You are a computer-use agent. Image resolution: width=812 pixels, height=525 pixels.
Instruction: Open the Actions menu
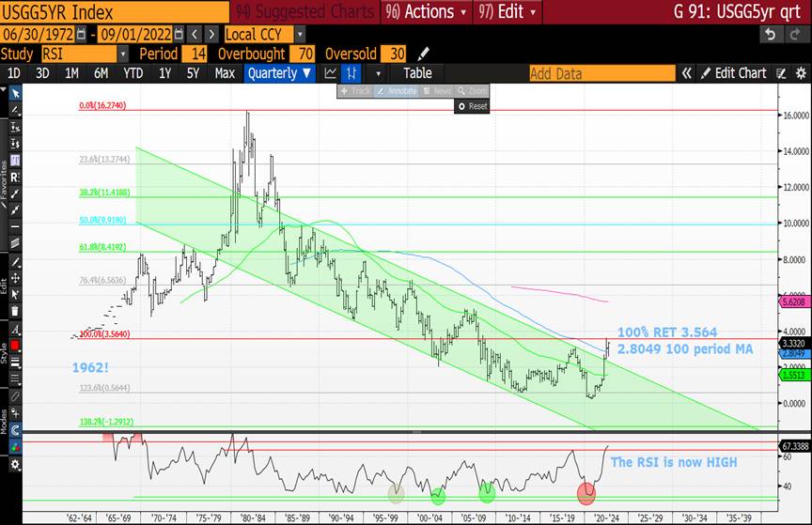426,12
